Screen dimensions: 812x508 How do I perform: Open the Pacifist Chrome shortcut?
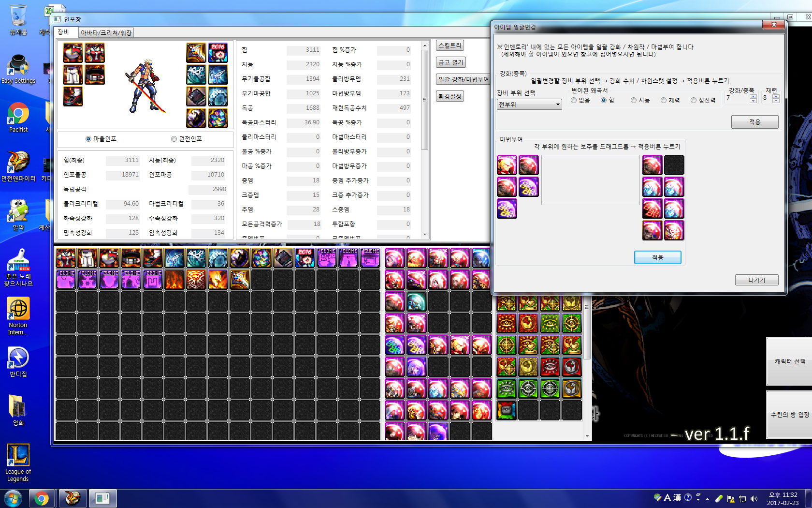(x=18, y=117)
